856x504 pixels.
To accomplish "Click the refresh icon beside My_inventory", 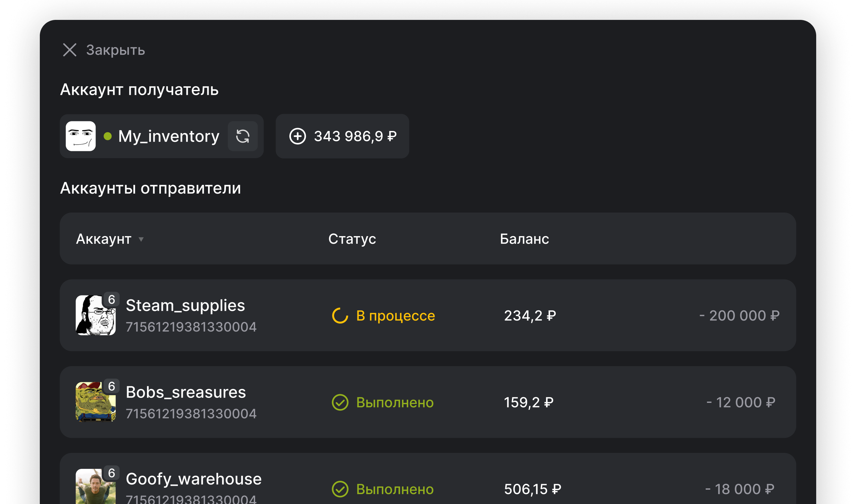I will (x=243, y=136).
